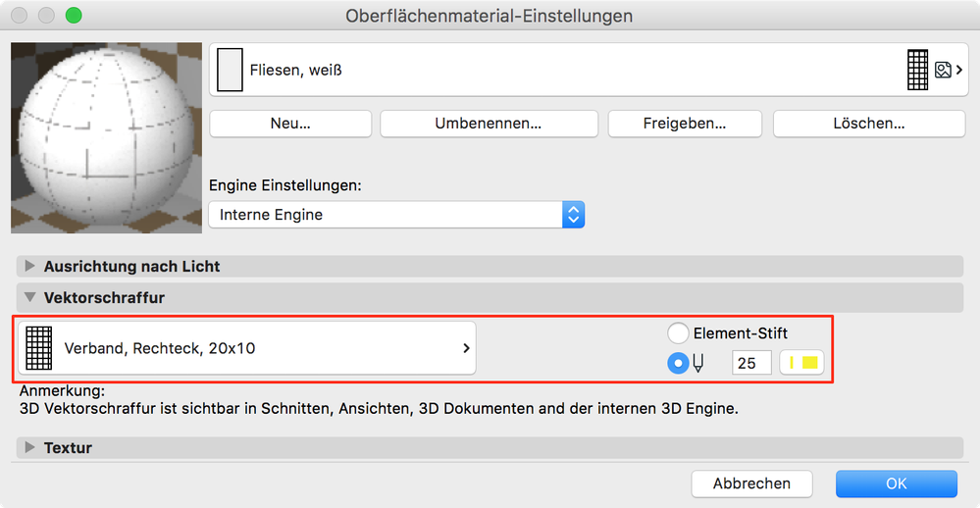Click the Neu... button
980x508 pixels.
point(290,124)
